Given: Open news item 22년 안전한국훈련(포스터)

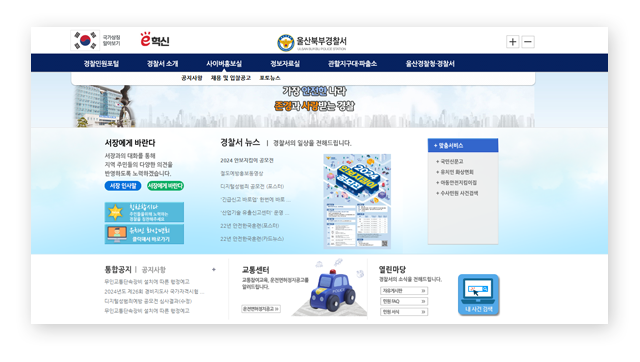Looking at the screenshot, I should pos(250,226).
